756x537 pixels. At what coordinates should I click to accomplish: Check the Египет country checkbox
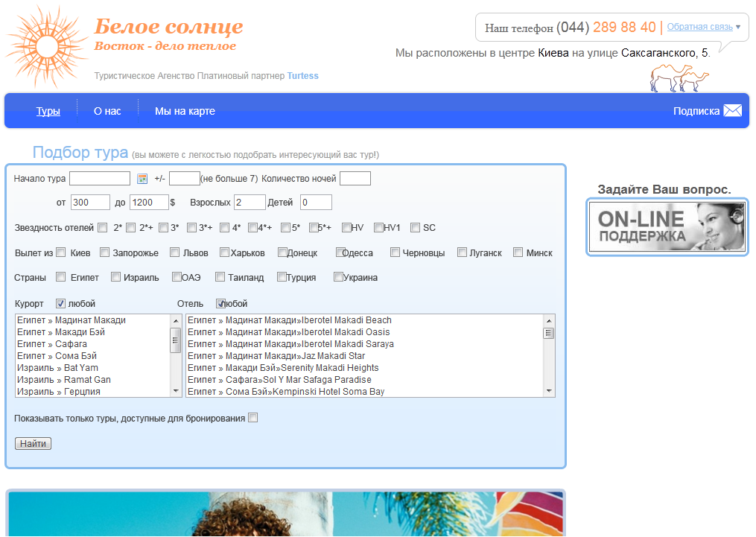(x=61, y=277)
